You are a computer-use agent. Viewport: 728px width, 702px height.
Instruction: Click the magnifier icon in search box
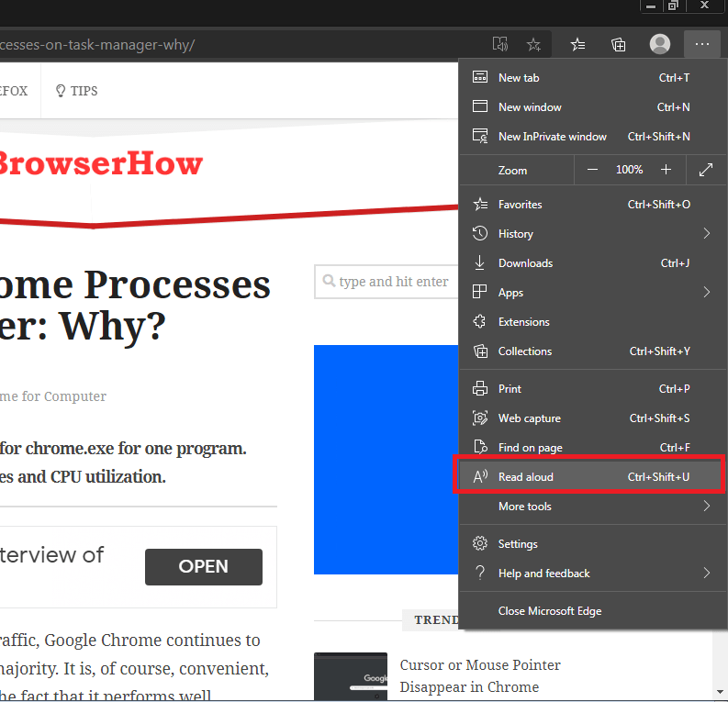click(329, 280)
